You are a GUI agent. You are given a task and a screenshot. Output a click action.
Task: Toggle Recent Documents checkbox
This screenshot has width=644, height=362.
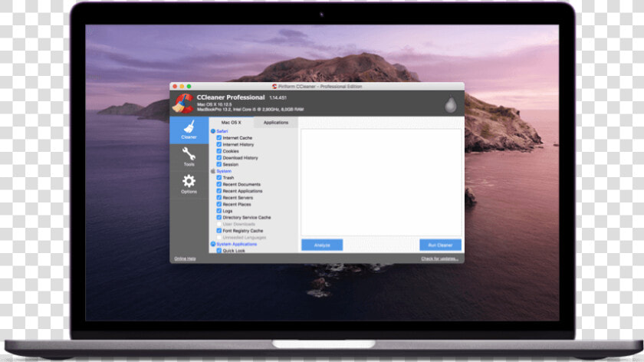click(219, 184)
